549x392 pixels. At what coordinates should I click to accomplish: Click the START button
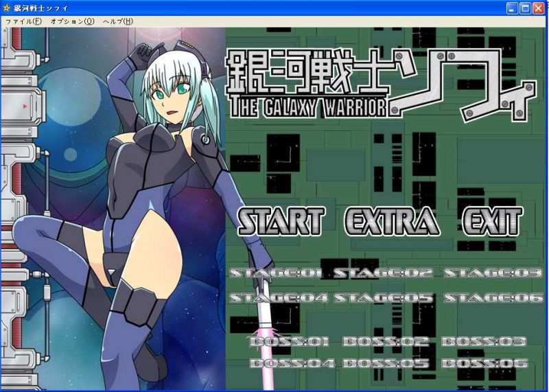pos(281,220)
